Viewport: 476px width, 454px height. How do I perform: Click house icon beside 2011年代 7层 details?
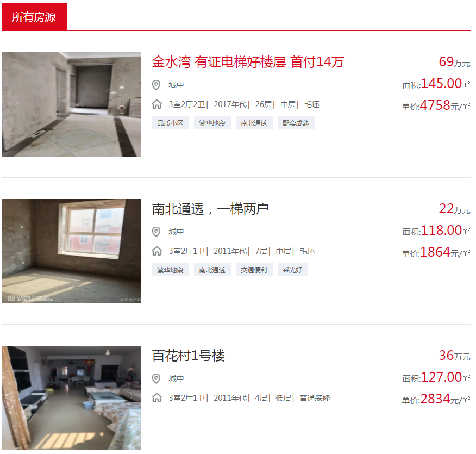coord(156,251)
